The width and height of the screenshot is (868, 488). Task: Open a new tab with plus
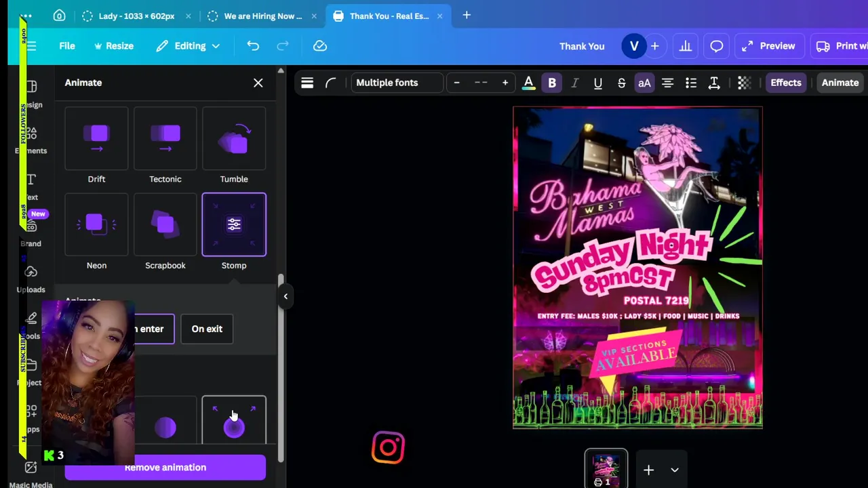point(467,15)
